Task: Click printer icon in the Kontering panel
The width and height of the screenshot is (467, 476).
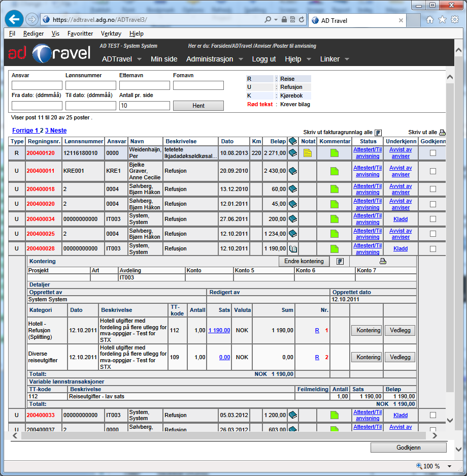Action: 383,261
